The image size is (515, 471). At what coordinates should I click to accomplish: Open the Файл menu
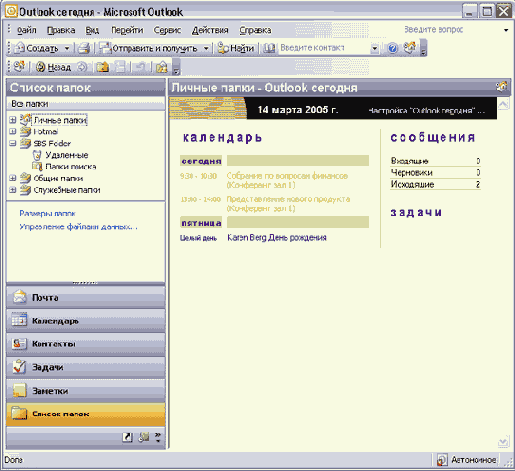coord(26,30)
